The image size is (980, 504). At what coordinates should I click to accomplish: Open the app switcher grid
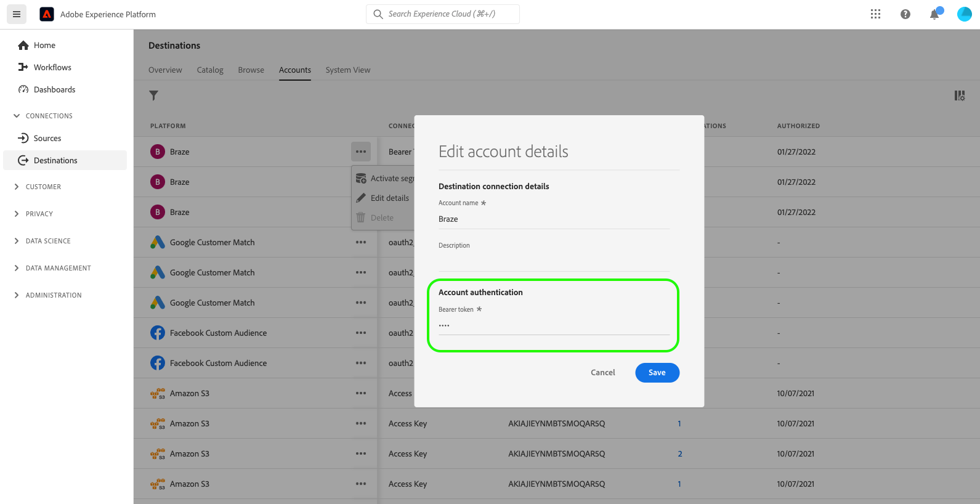(x=875, y=14)
